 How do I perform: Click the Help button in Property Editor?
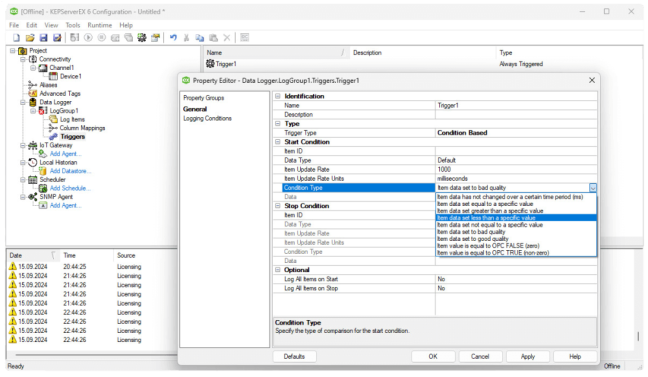[575, 357]
